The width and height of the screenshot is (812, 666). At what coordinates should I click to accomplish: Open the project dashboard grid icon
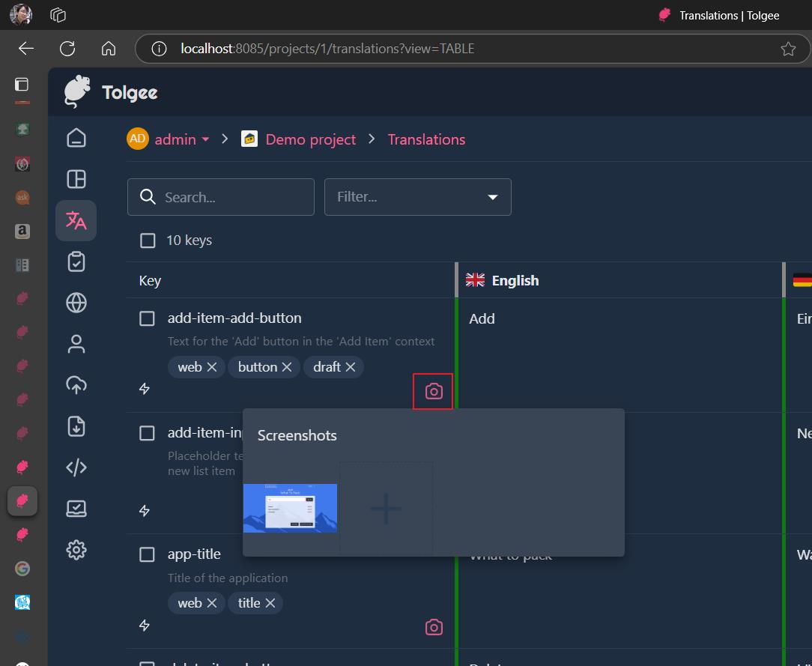pos(76,179)
